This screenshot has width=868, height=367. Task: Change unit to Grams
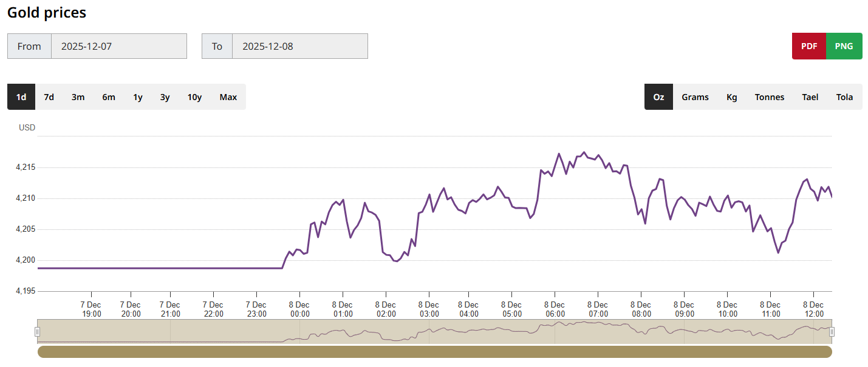tap(695, 97)
